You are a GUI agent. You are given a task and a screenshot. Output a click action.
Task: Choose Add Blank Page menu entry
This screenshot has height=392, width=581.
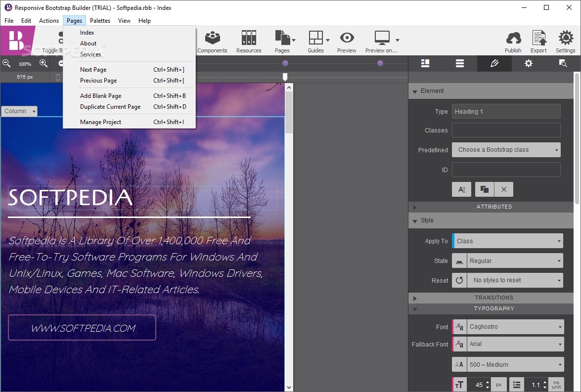click(129, 95)
